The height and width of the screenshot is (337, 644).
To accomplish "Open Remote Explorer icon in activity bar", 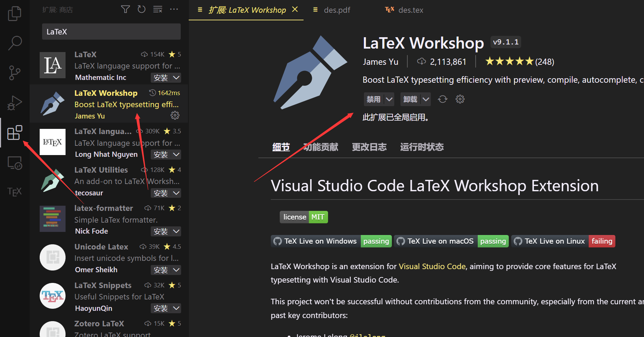I will click(14, 163).
